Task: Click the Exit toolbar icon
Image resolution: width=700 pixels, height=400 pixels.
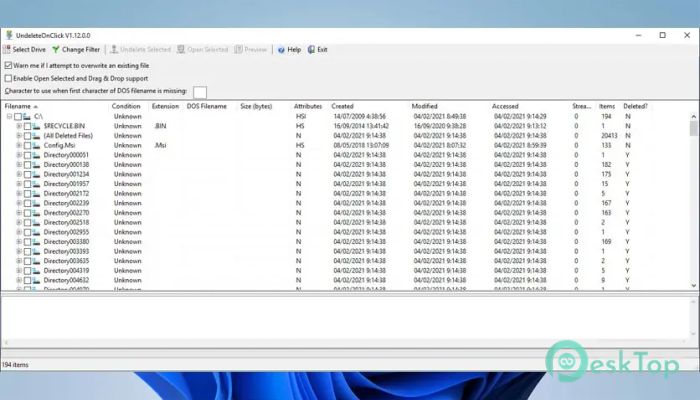Action: click(311, 50)
